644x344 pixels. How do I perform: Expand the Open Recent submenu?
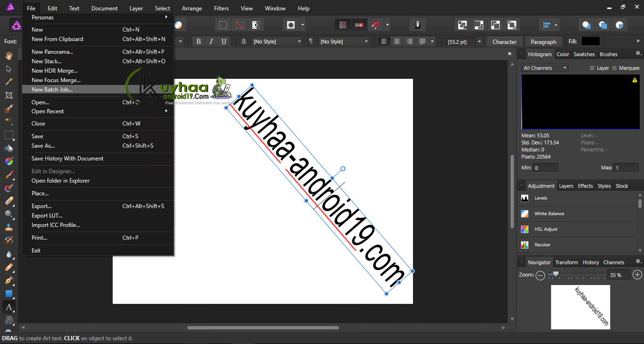tap(98, 111)
